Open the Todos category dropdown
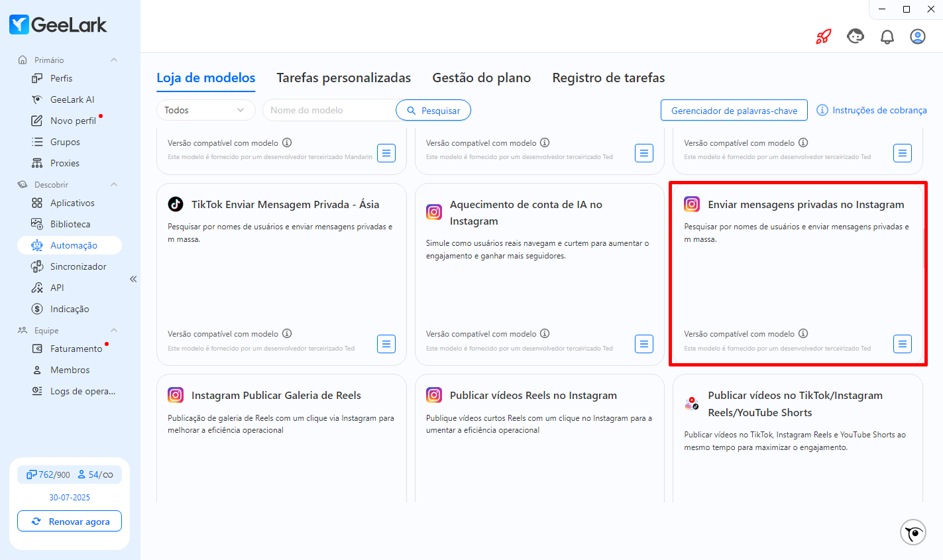Image resolution: width=943 pixels, height=560 pixels. [205, 110]
